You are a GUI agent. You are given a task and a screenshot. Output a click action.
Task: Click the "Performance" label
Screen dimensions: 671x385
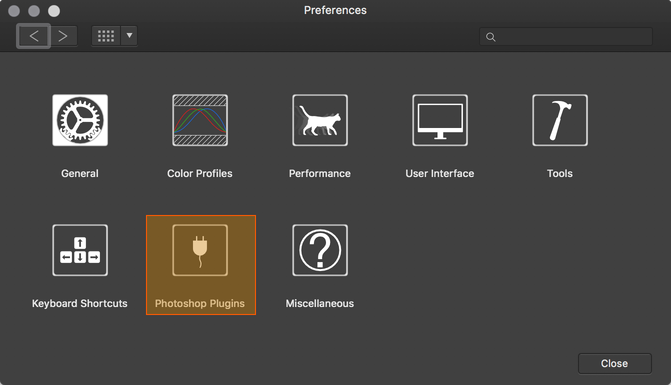point(320,173)
